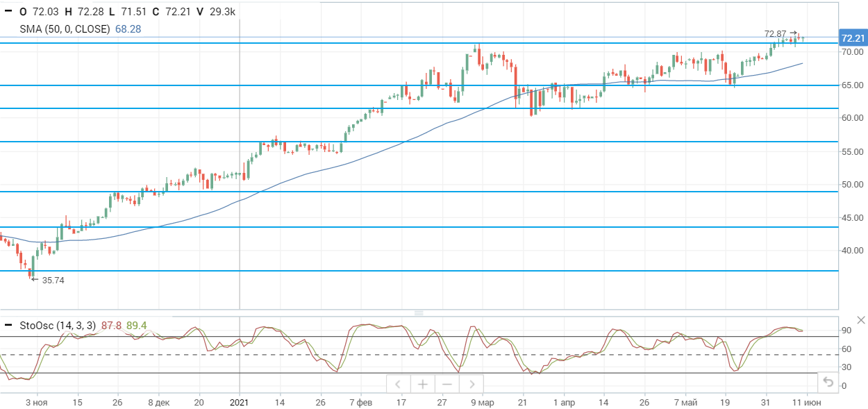
Task: Close the StoOsc indicator pane
Action: coord(861,320)
